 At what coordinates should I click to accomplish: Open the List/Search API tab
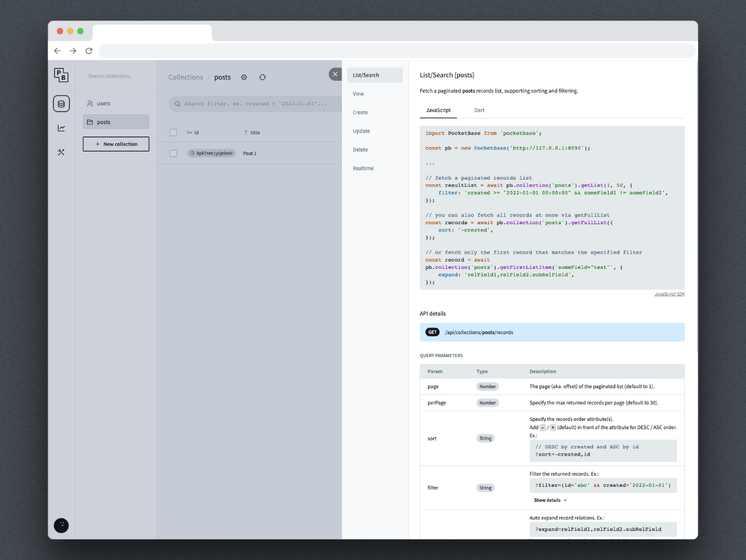[x=375, y=75]
